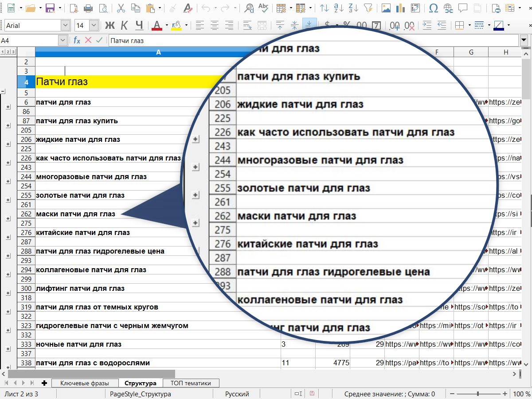Insert special character Omega
The width and height of the screenshot is (532, 399).
pyautogui.click(x=434, y=8)
